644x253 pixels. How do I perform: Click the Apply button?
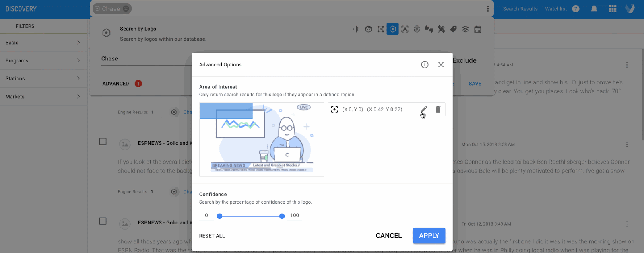429,236
